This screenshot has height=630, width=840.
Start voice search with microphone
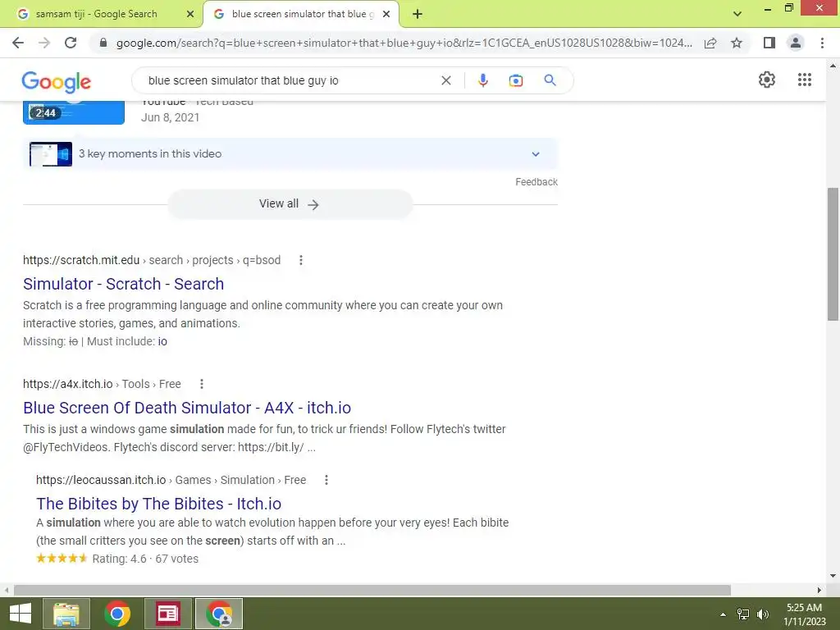coord(482,80)
